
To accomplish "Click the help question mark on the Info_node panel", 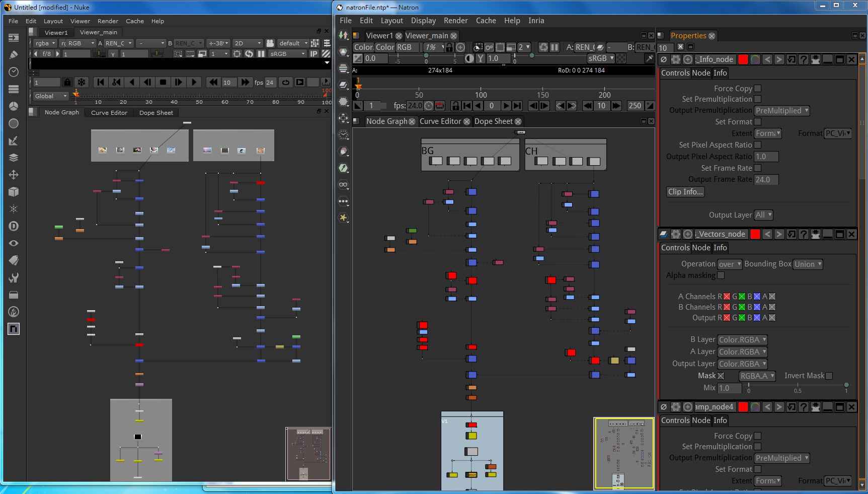I will (x=803, y=59).
